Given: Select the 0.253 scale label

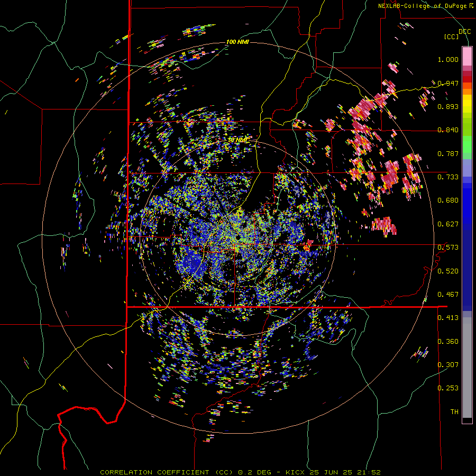Looking at the screenshot, I should [x=448, y=388].
